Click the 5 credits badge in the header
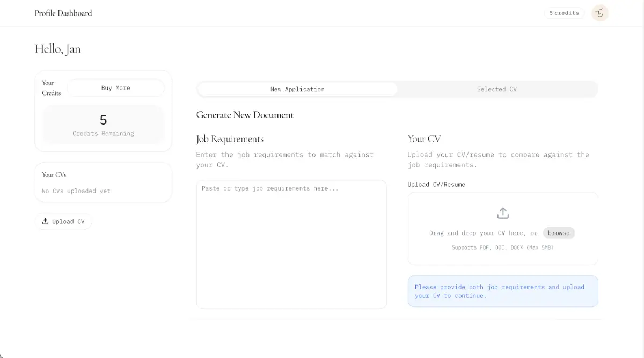This screenshot has height=358, width=644. coord(563,13)
